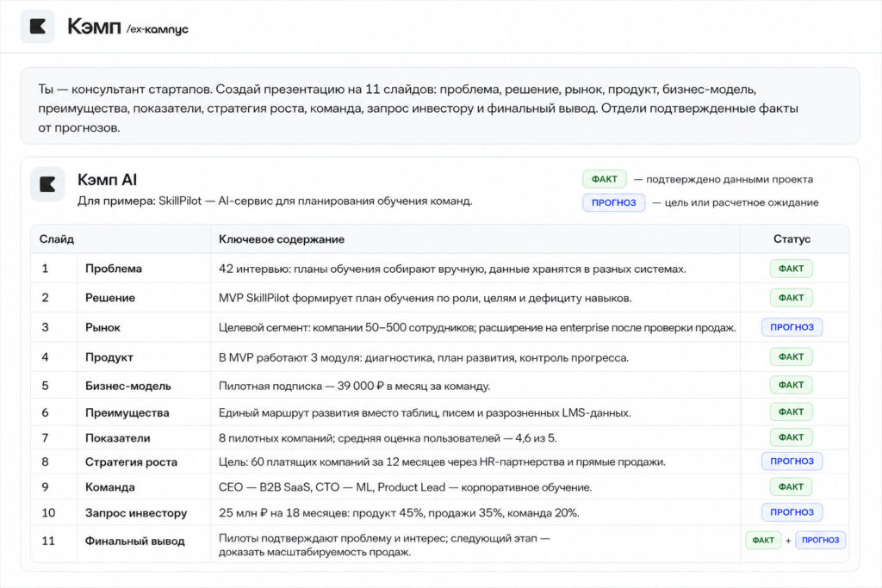882x588 pixels.
Task: Click the ПРОГНОЗ status in Стратегия роста row
Action: click(x=792, y=461)
